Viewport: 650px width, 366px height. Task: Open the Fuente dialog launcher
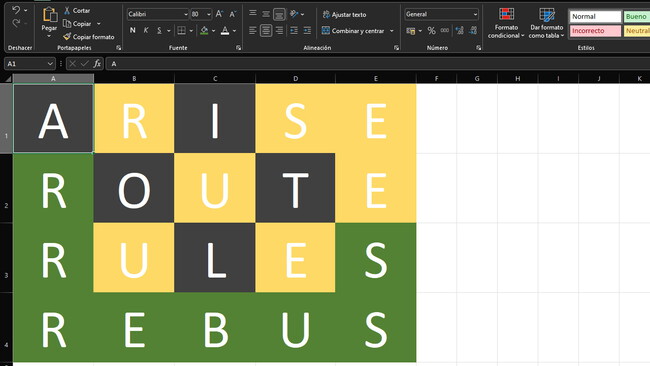pyautogui.click(x=238, y=48)
